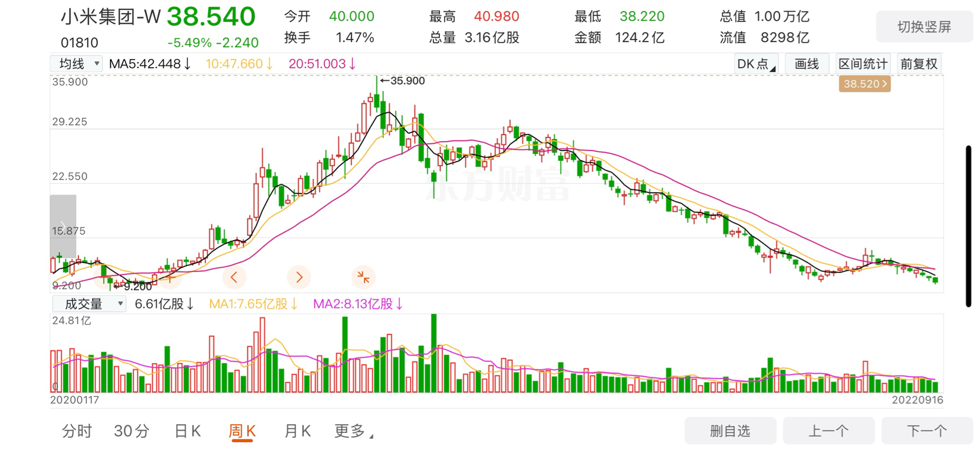
Task: Tap the pink 20:51.003 MA value
Action: click(x=322, y=64)
